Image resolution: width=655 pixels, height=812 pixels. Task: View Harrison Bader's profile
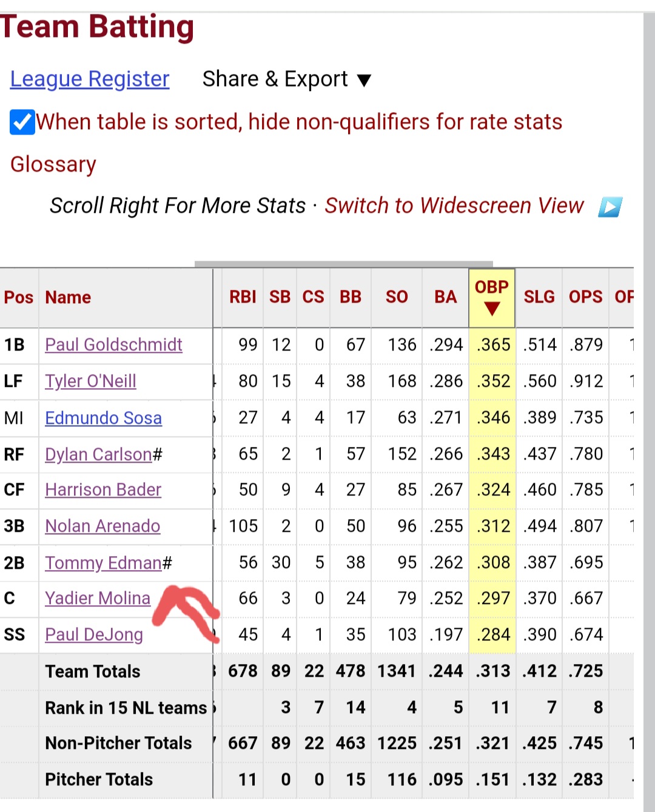(x=103, y=489)
